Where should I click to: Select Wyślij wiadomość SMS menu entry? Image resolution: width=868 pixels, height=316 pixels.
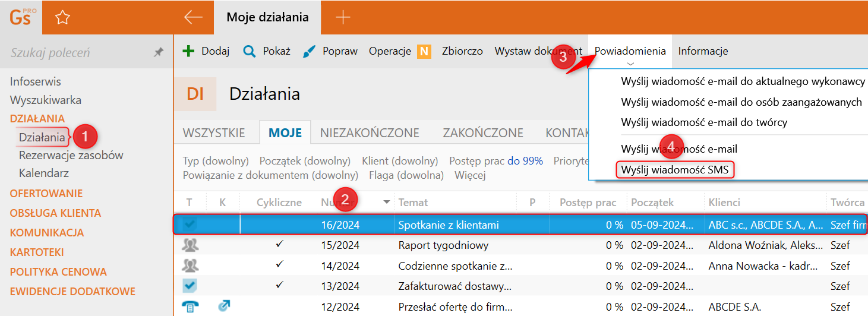[x=674, y=170]
